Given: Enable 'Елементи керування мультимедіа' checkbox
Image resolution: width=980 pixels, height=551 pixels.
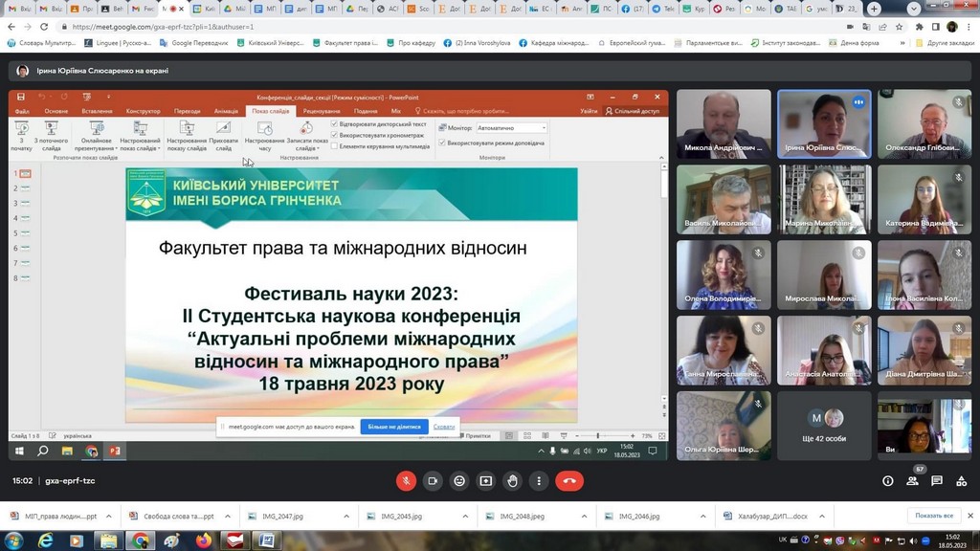Looking at the screenshot, I should click(x=335, y=146).
